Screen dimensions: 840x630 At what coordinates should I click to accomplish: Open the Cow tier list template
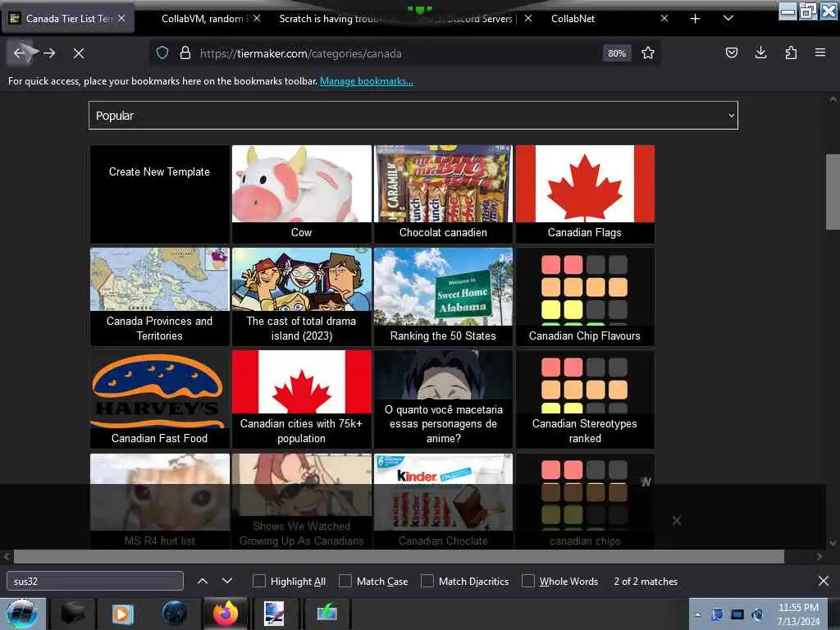click(x=302, y=194)
